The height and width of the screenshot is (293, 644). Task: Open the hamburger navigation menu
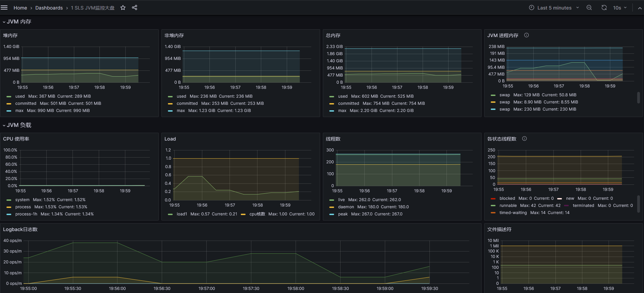(4, 7)
